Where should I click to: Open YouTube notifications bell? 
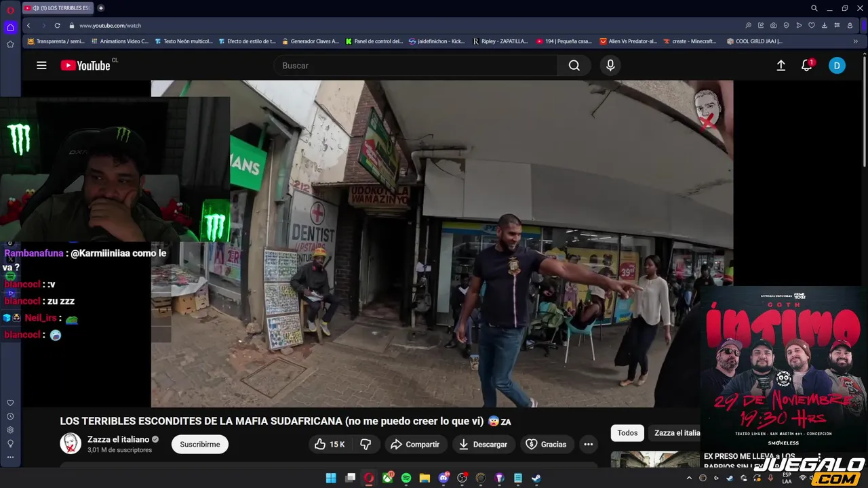pos(806,65)
